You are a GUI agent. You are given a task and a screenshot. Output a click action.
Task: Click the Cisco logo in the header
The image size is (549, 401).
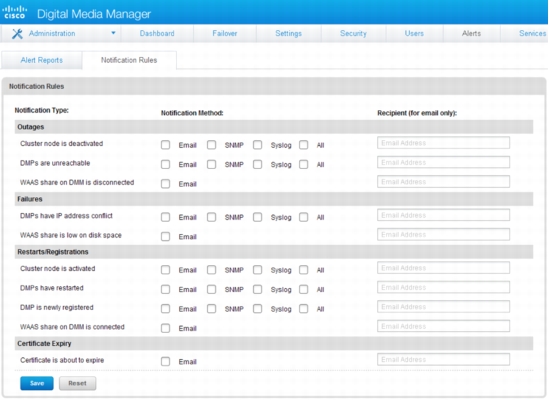[14, 12]
